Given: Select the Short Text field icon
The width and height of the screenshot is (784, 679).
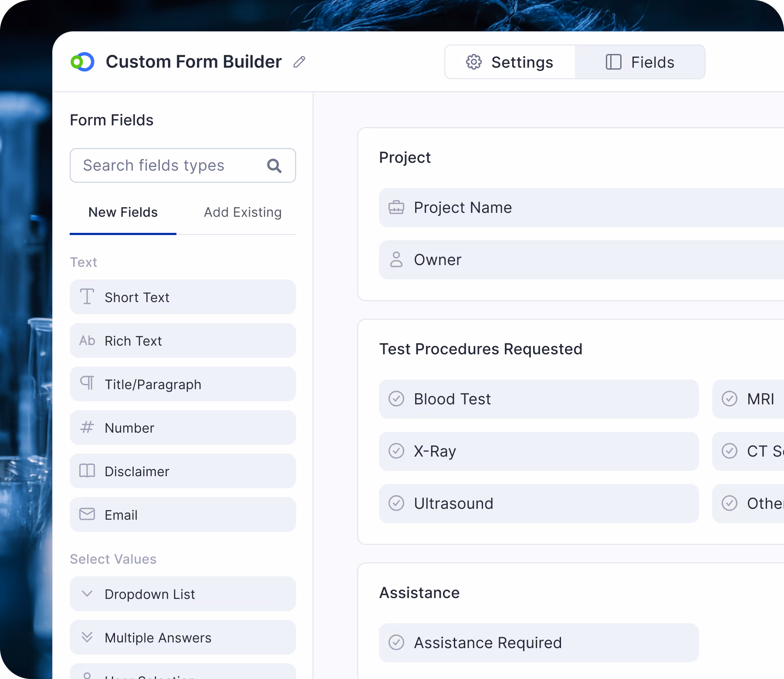Looking at the screenshot, I should [87, 296].
